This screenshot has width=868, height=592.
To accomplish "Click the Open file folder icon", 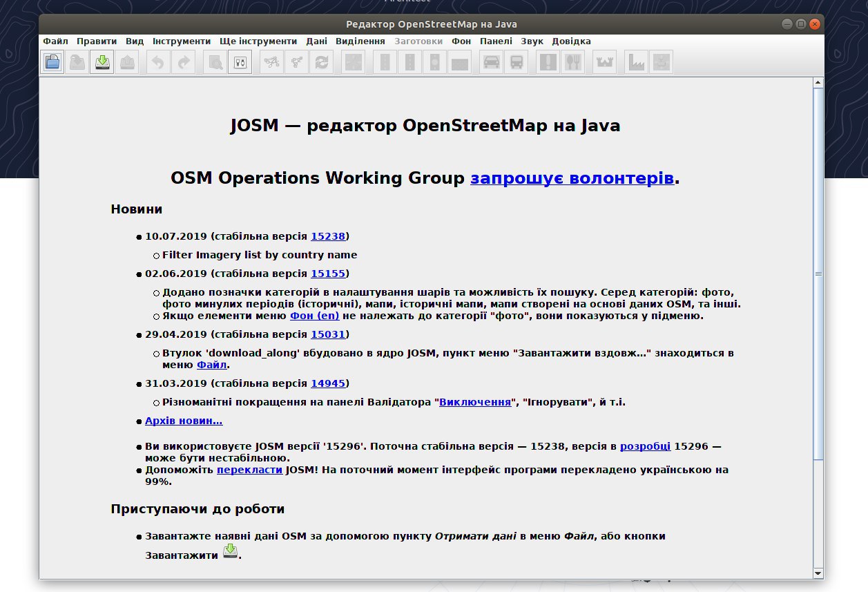I will 53,62.
